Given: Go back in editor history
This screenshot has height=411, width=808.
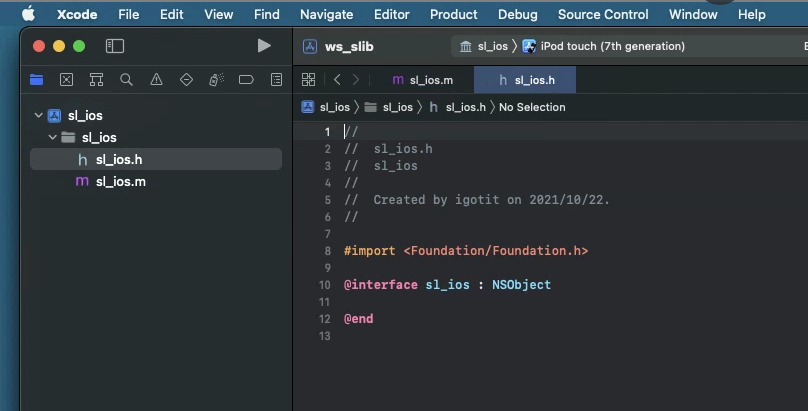Looking at the screenshot, I should click(337, 79).
